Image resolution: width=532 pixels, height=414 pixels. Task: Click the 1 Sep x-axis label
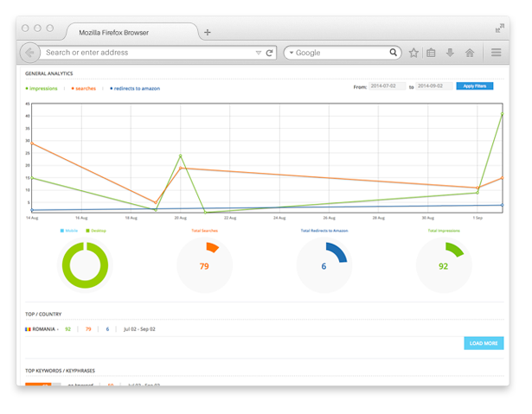(478, 218)
